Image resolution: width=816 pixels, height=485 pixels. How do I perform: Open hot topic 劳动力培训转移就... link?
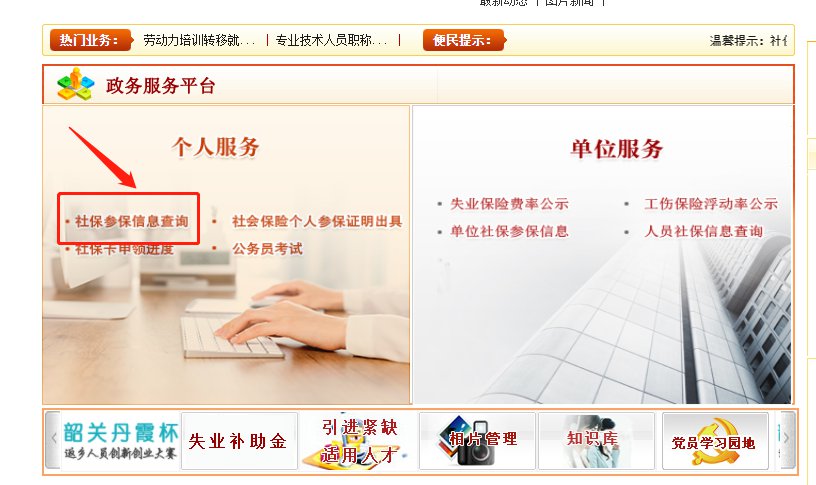pyautogui.click(x=199, y=40)
